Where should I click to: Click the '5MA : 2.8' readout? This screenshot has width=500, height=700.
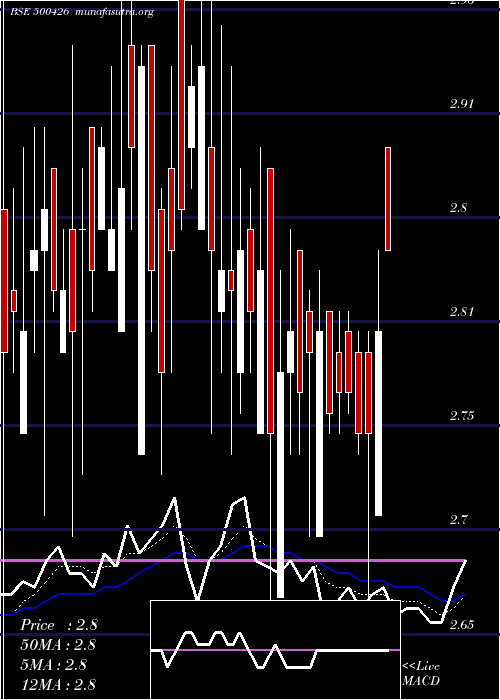pyautogui.click(x=54, y=665)
